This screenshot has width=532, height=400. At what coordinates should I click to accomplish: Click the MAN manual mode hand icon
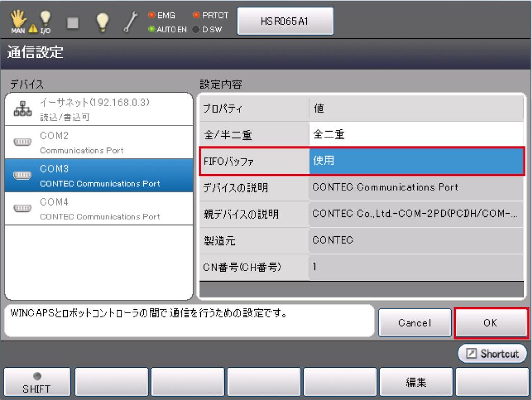tap(18, 20)
